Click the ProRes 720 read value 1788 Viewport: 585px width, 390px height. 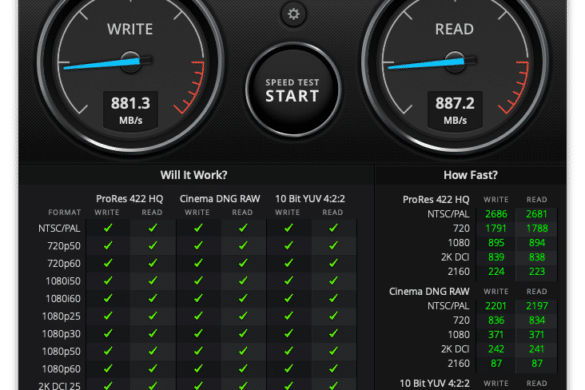(x=536, y=228)
